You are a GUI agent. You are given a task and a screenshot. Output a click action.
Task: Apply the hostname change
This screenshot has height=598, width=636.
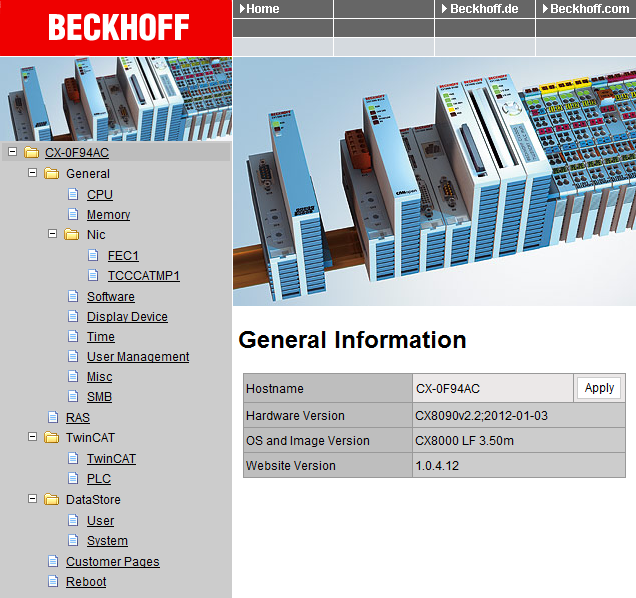(x=599, y=388)
